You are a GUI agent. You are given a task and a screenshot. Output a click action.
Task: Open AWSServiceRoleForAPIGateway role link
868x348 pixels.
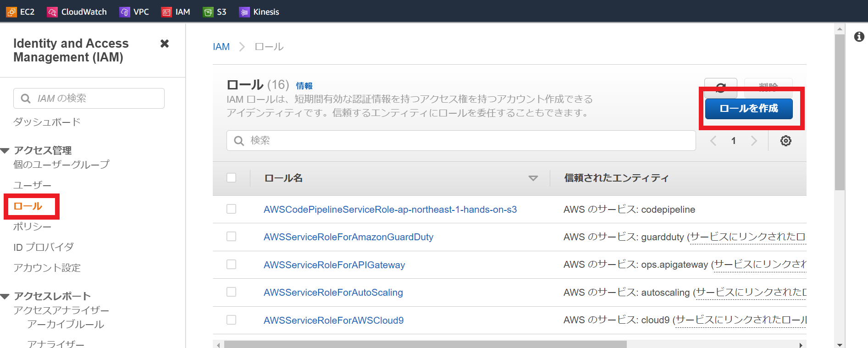(x=334, y=265)
